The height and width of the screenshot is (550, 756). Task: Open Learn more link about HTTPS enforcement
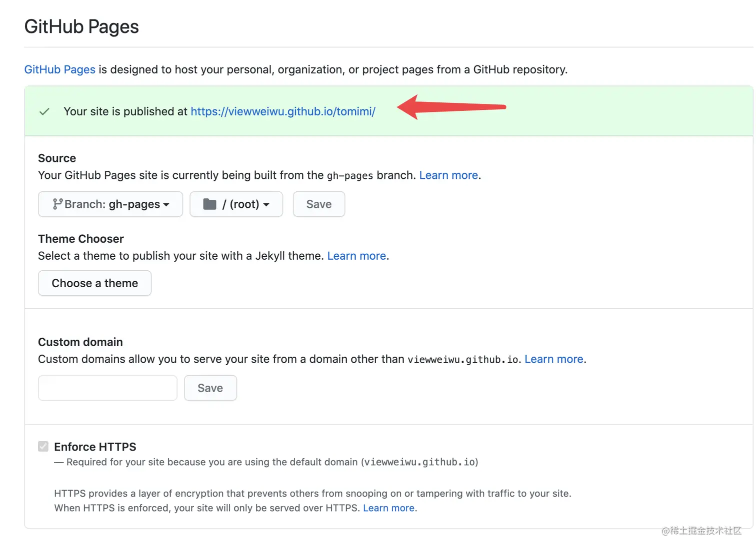tap(389, 508)
